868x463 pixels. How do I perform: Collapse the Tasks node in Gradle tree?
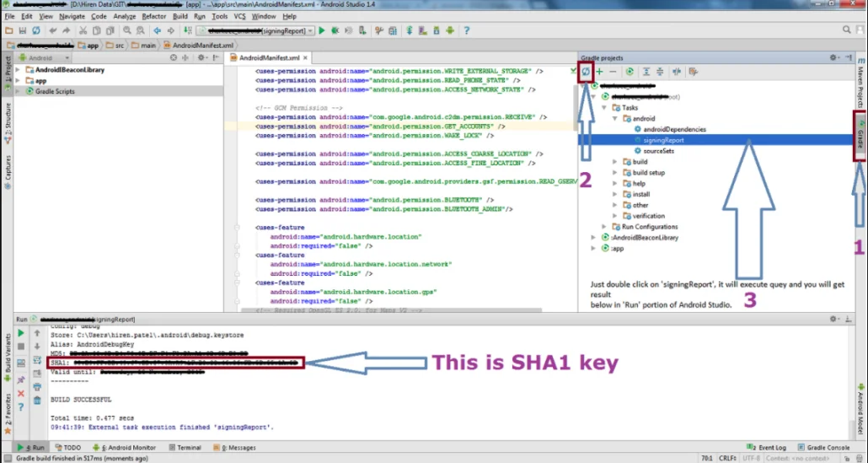point(604,108)
